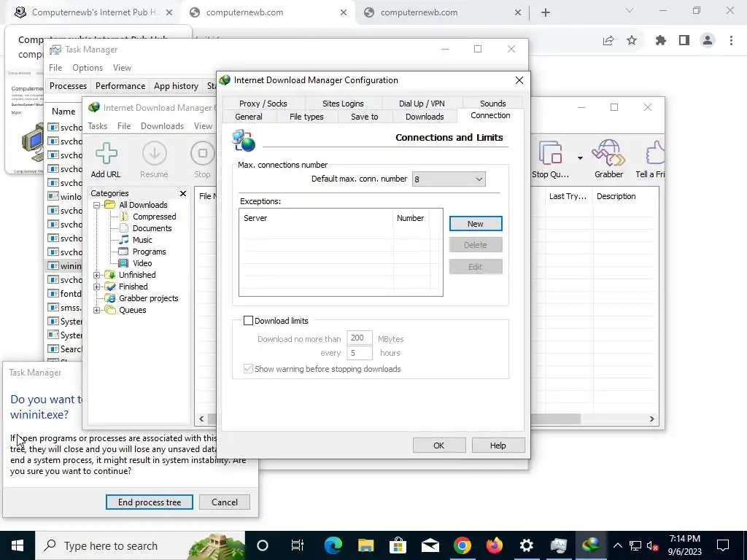Open the IDM Downloads menu
Viewport: 747px width, 560px height.
(162, 126)
